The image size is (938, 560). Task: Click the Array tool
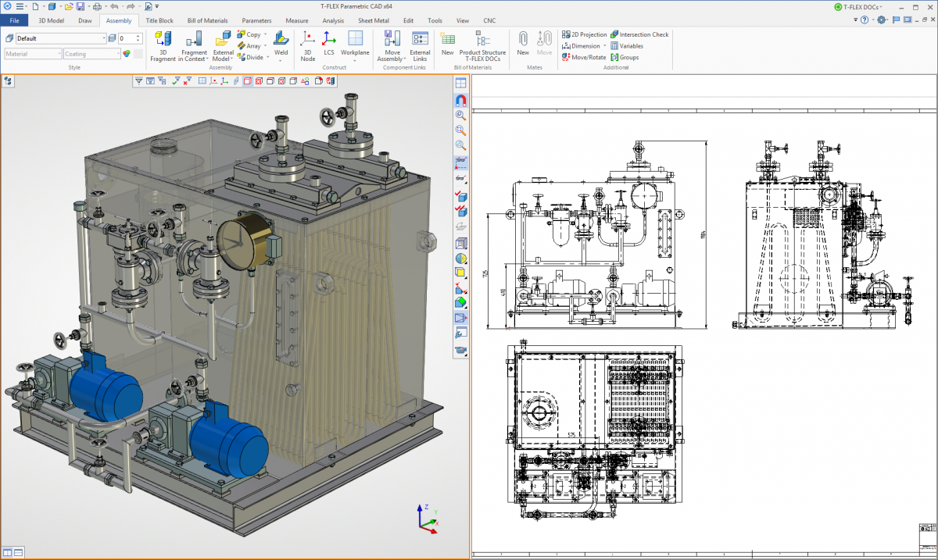(x=249, y=46)
